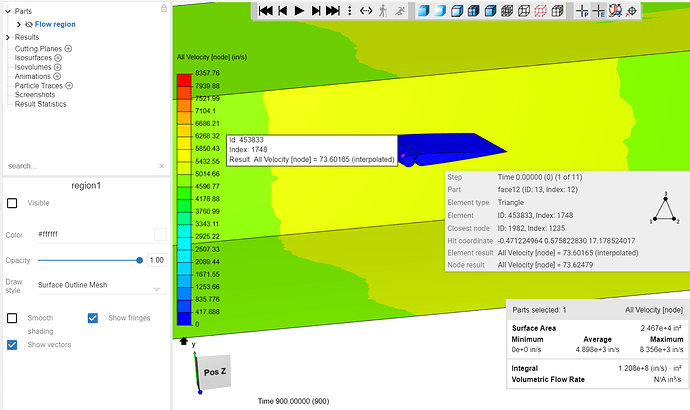Screen dimensions: 690x410
Task: Choose the hidden lines cube icon
Action: coord(558,11)
